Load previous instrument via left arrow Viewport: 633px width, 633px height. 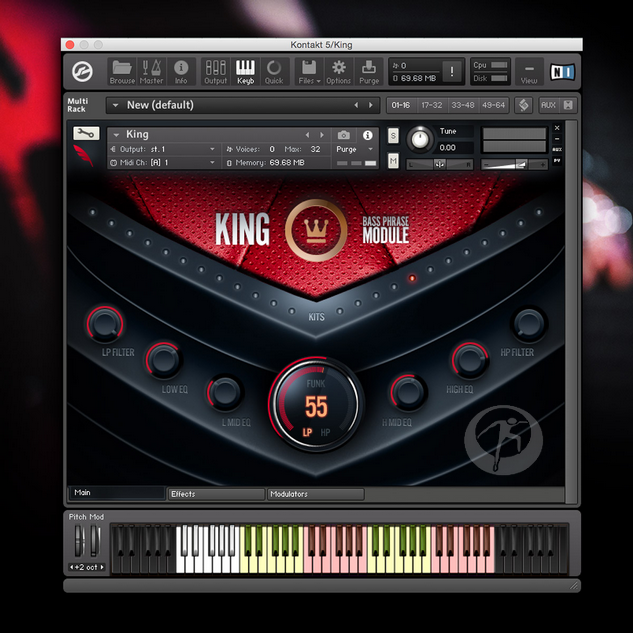coord(308,135)
